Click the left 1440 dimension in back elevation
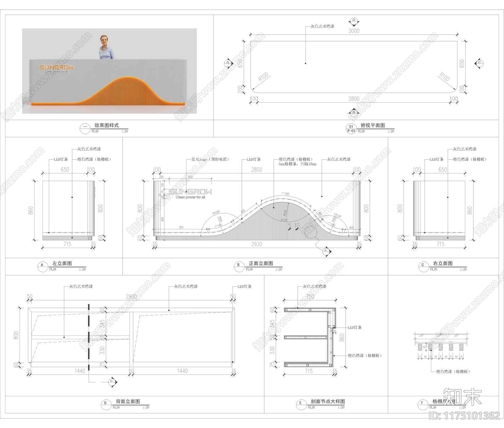This screenshot has height=428, width=504. pos(80,371)
